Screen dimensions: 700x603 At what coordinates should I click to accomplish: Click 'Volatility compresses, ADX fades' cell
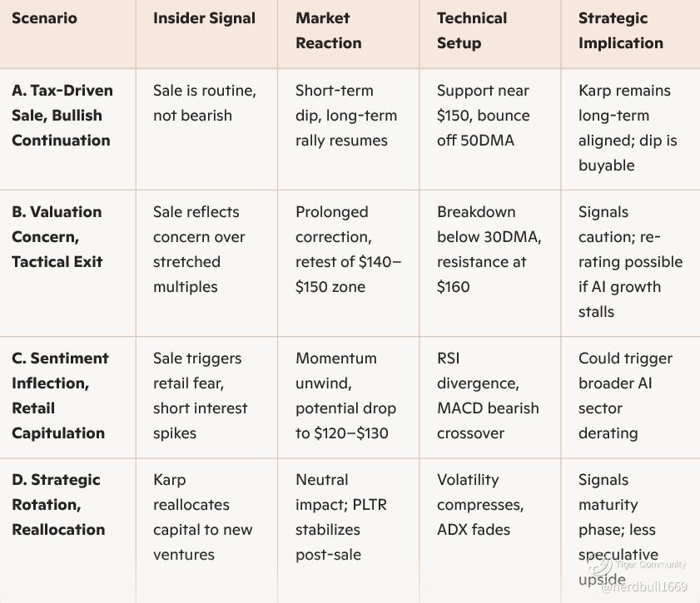tap(480, 504)
